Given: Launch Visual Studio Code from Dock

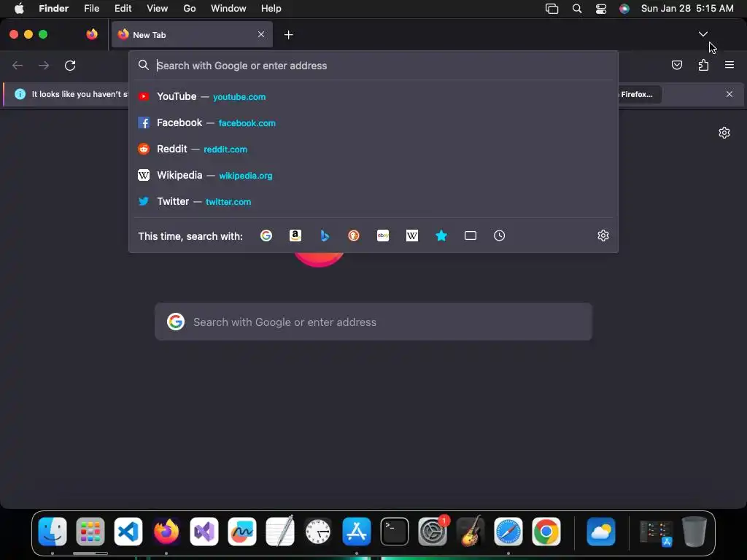Looking at the screenshot, I should click(128, 532).
